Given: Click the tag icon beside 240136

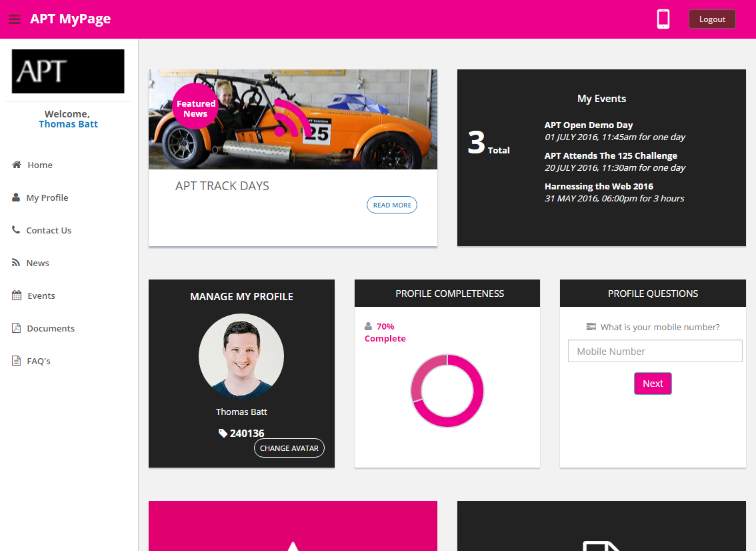Looking at the screenshot, I should pyautogui.click(x=223, y=434).
